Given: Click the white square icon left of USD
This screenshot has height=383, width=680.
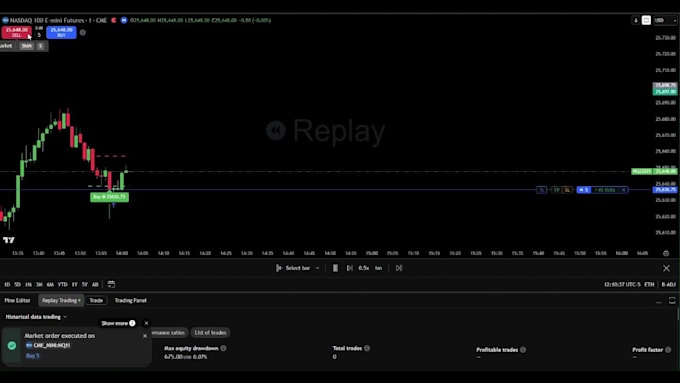Looking at the screenshot, I should [646, 20].
